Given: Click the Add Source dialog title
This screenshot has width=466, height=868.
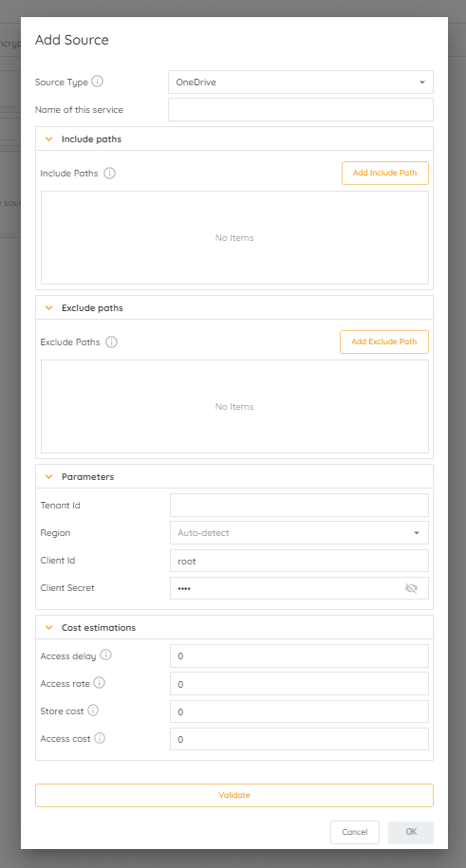Looking at the screenshot, I should (72, 40).
